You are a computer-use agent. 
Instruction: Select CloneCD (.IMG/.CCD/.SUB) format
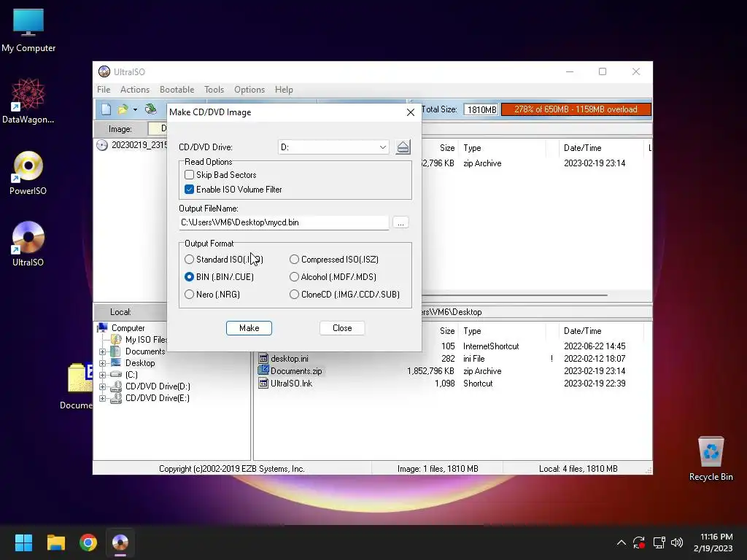coord(294,295)
